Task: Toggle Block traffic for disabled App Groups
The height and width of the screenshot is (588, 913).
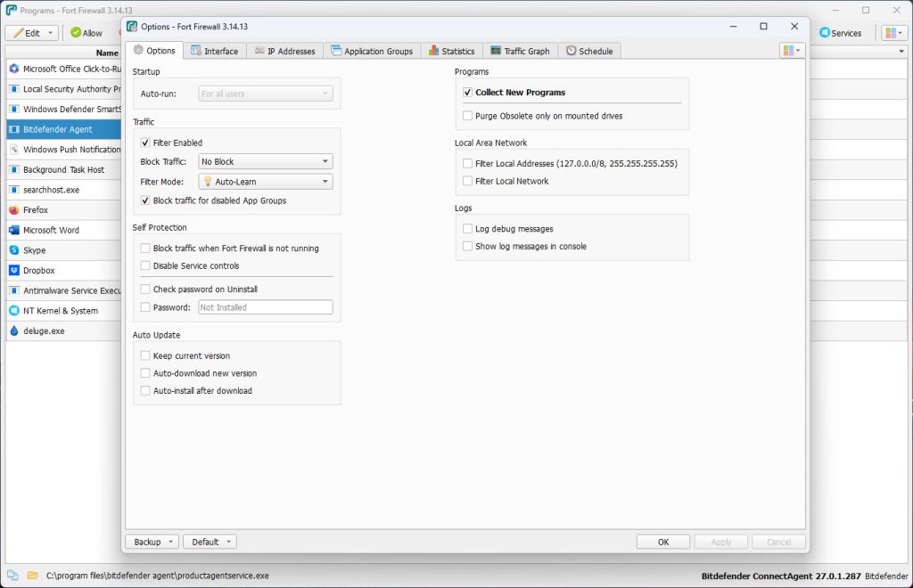Action: coord(145,200)
